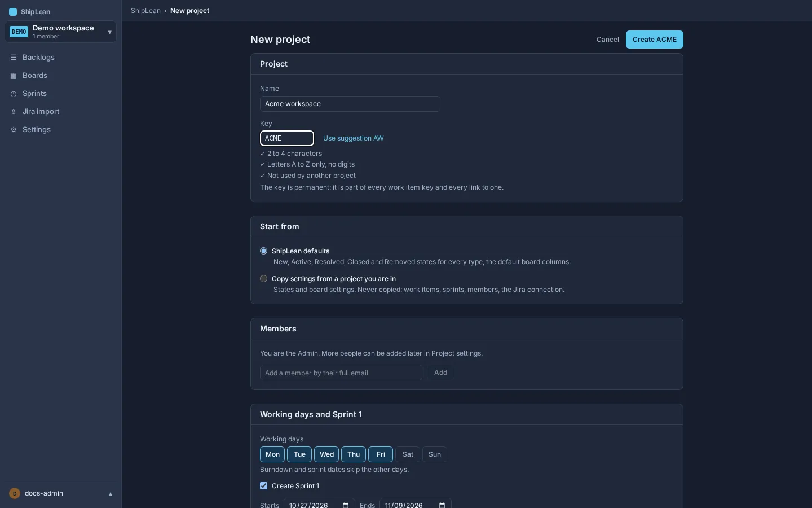Focus the project Key input field
812x508 pixels.
point(287,138)
